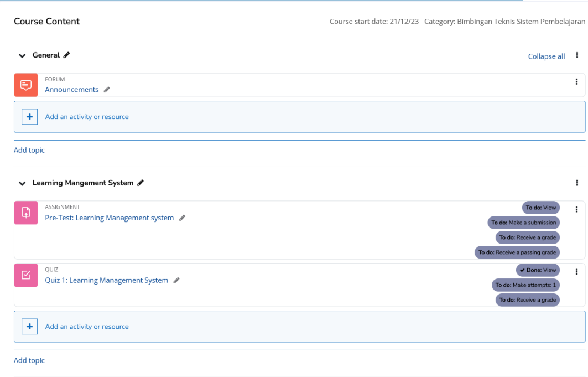
Task: Click plus icon under Announcements in General
Action: (29, 117)
